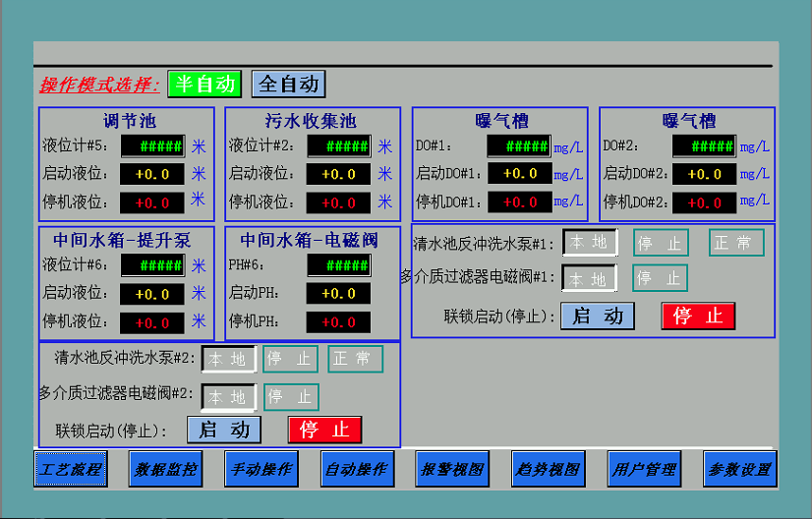Click 污水收集池 停机液位 value field
This screenshot has width=812, height=519.
click(338, 202)
